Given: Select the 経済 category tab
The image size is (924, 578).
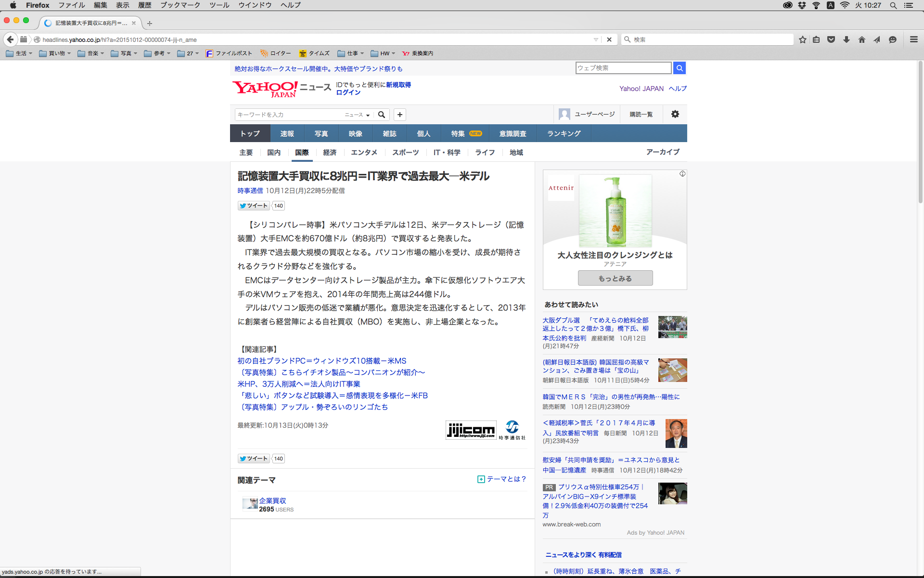Looking at the screenshot, I should (x=330, y=152).
